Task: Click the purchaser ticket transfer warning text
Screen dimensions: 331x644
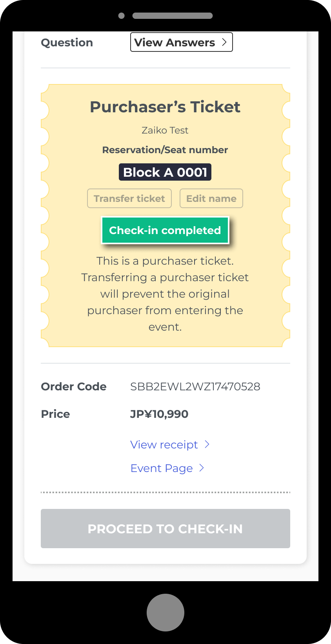Action: (x=165, y=294)
